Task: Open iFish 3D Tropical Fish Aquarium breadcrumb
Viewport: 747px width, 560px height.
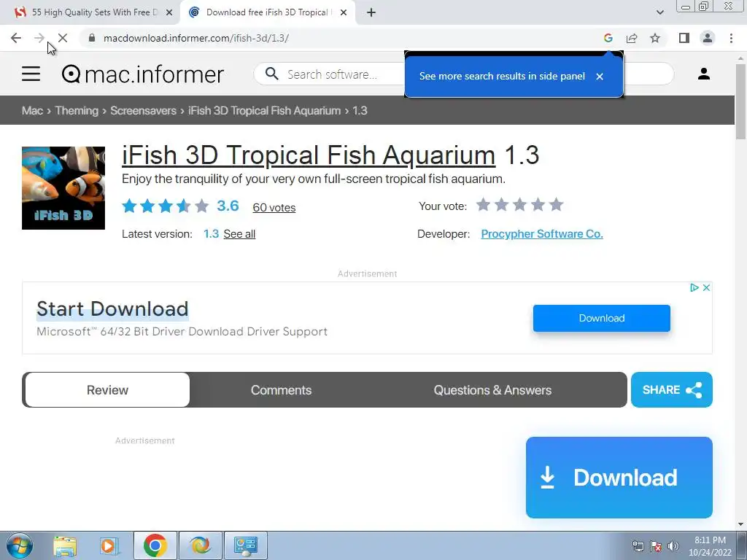Action: click(x=264, y=111)
